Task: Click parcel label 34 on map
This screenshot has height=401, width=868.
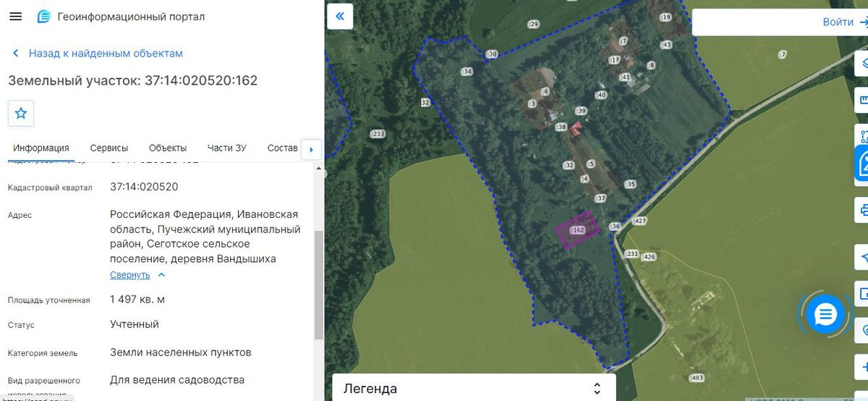Action: point(467,71)
